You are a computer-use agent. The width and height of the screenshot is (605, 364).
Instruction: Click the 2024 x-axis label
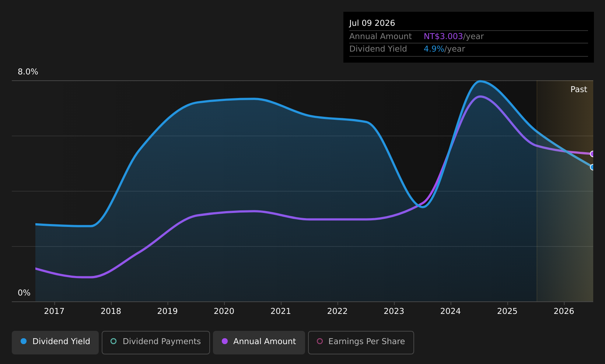point(451,311)
